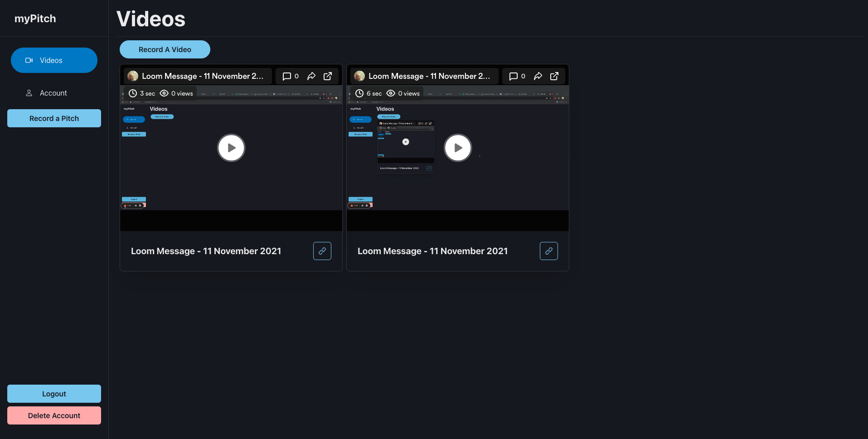Click the views eye icon on the 3 sec video

pyautogui.click(x=164, y=93)
